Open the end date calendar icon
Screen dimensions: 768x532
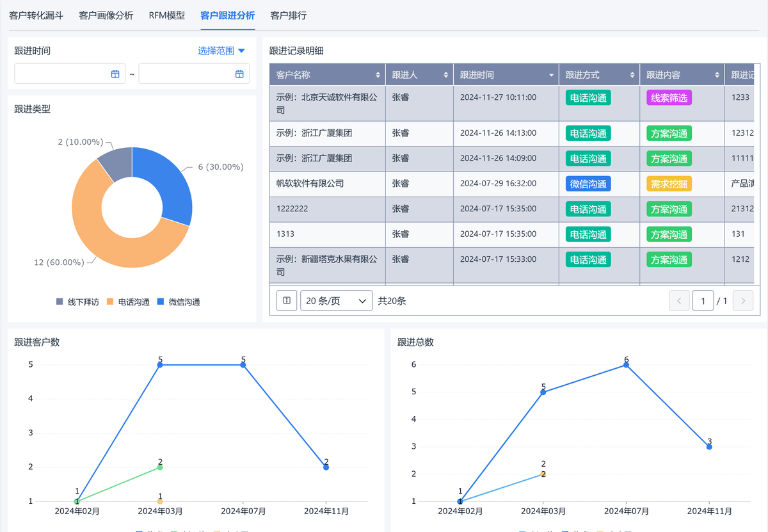[239, 74]
